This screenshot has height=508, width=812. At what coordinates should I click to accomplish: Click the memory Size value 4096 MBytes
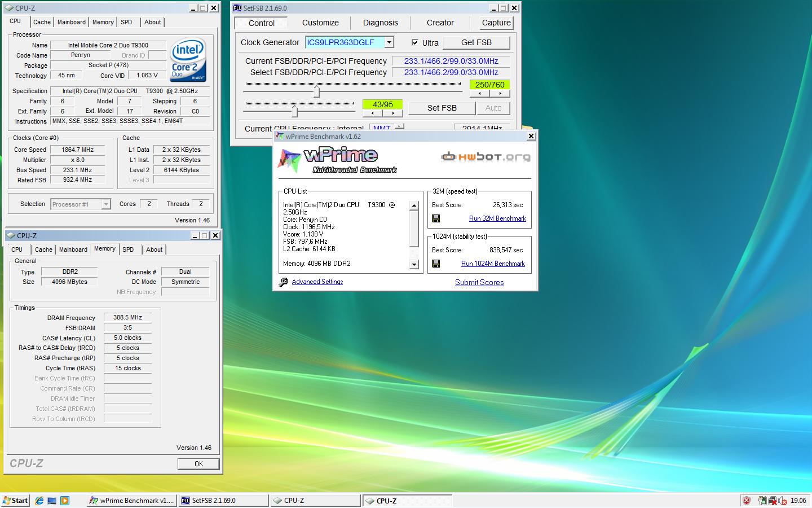click(69, 282)
